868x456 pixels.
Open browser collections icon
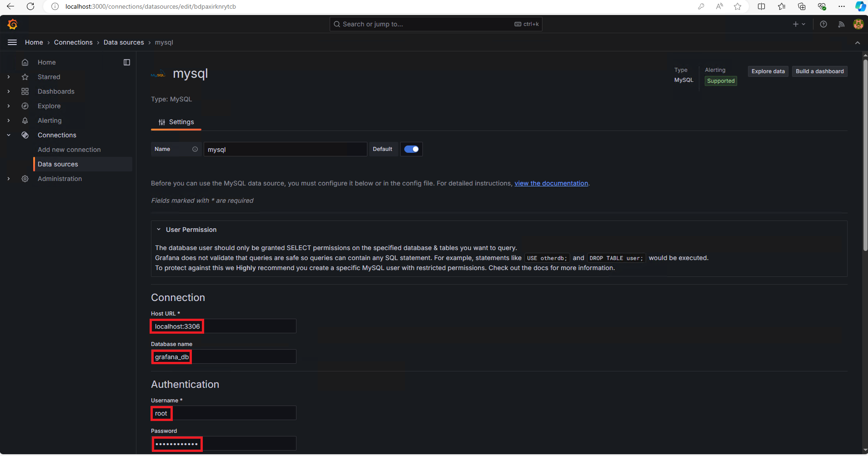click(802, 6)
